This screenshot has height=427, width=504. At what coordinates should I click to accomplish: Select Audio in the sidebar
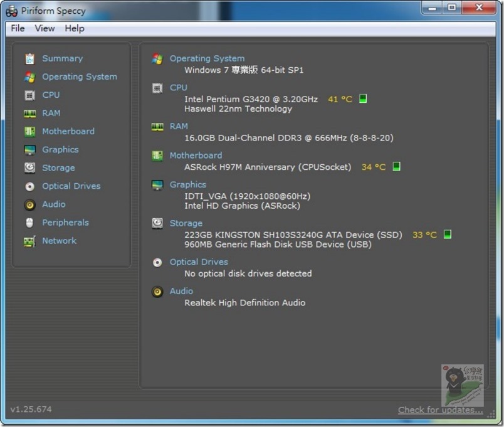pos(54,204)
